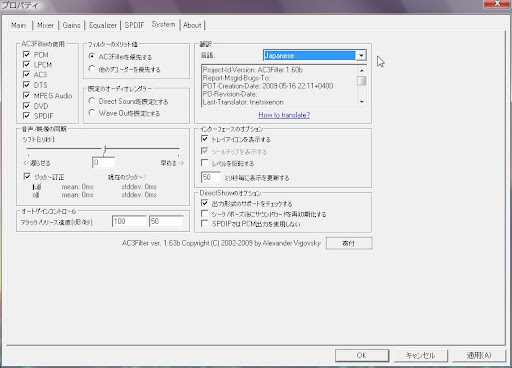Toggle the invert levels checkbox
This screenshot has width=512, height=368.
pos(205,163)
